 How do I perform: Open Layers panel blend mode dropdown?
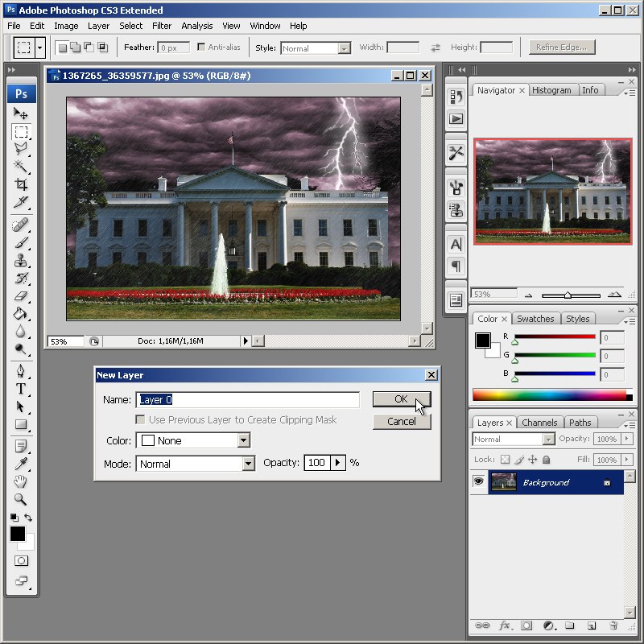[x=548, y=439]
